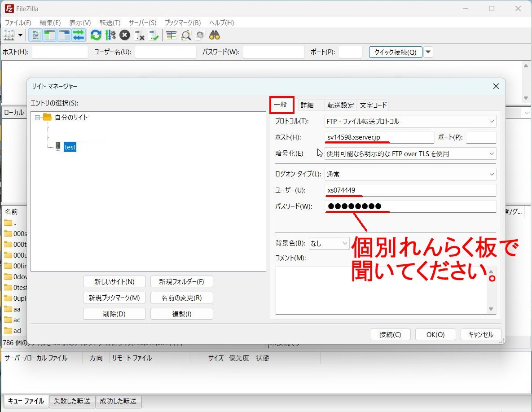532x412 pixels.
Task: Click the 新しいサイト(N) button
Action: (114, 281)
